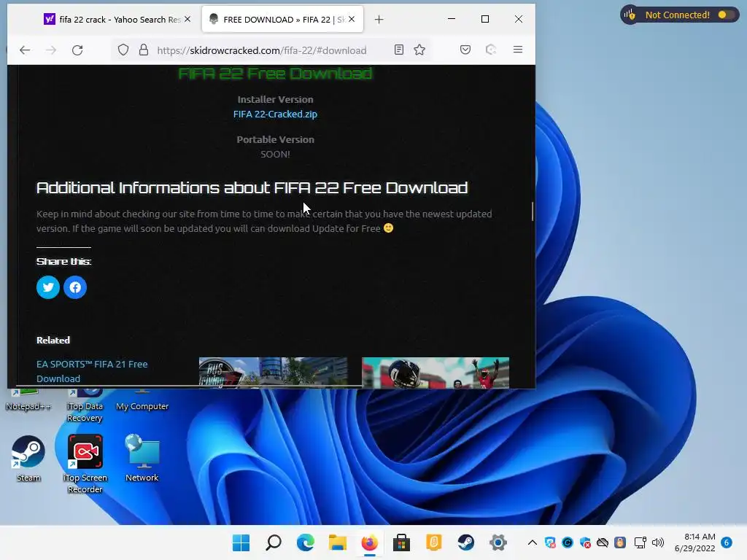The width and height of the screenshot is (747, 560).
Task: Bookmark this page with the star
Action: click(x=419, y=50)
